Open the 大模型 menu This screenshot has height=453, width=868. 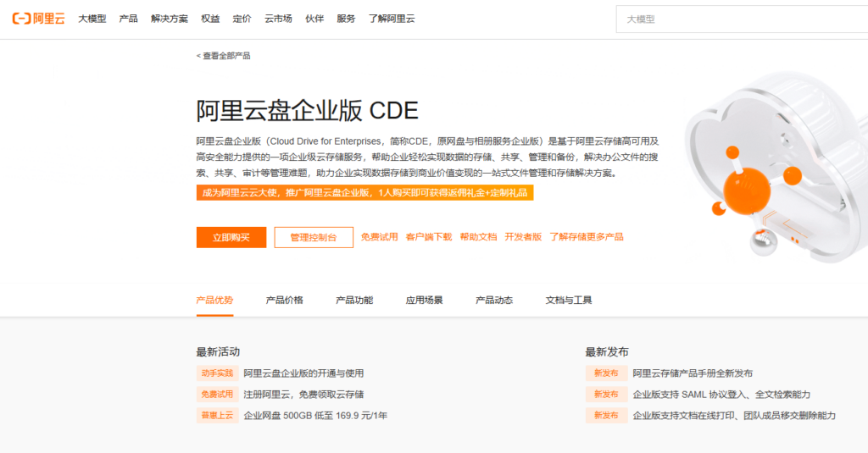coord(92,19)
